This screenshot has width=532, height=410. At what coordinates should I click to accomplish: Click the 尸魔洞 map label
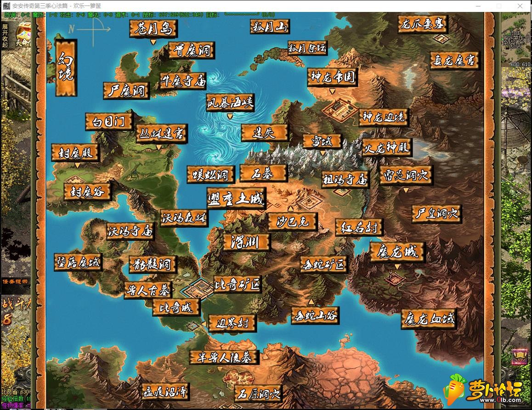click(126, 90)
